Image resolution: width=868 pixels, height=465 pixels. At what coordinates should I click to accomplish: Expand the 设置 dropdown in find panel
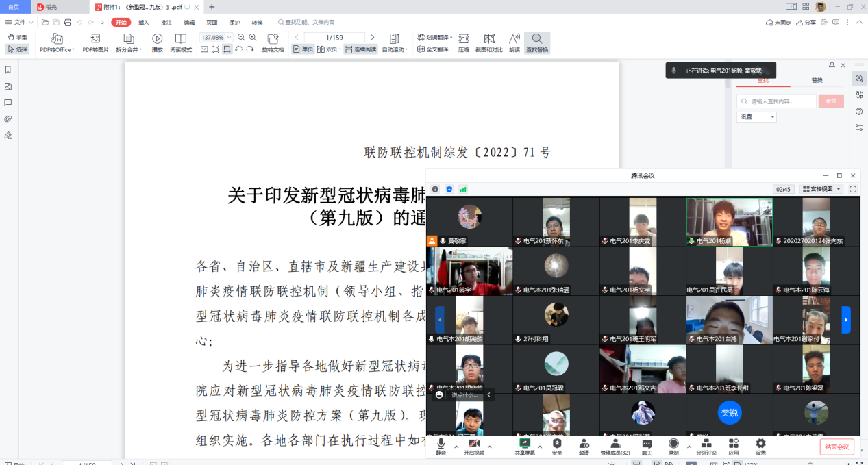click(756, 117)
